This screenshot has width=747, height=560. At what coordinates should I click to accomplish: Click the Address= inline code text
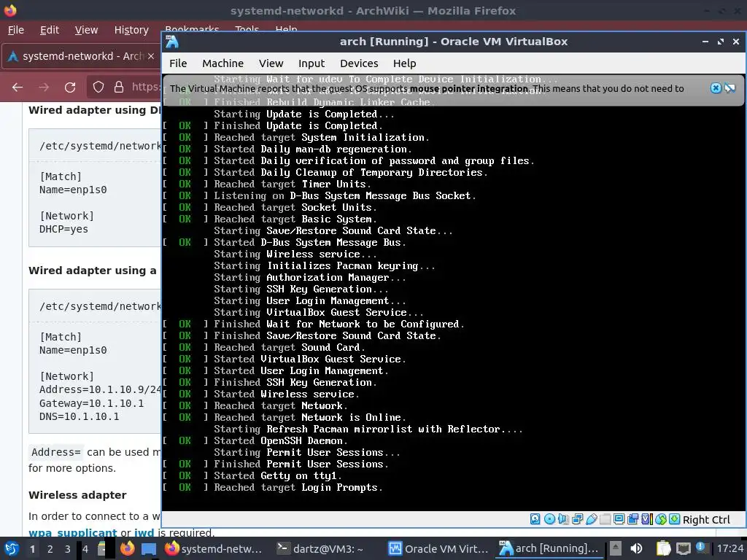[x=55, y=452]
